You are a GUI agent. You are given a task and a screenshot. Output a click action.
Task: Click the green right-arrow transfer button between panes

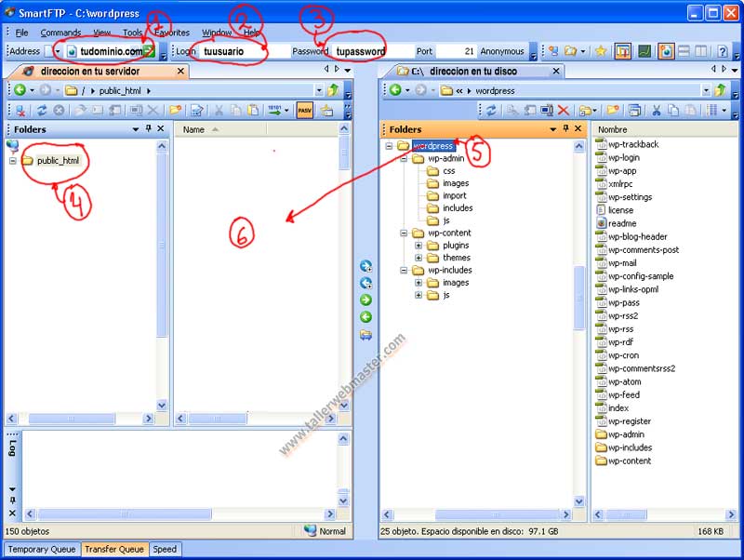[365, 300]
